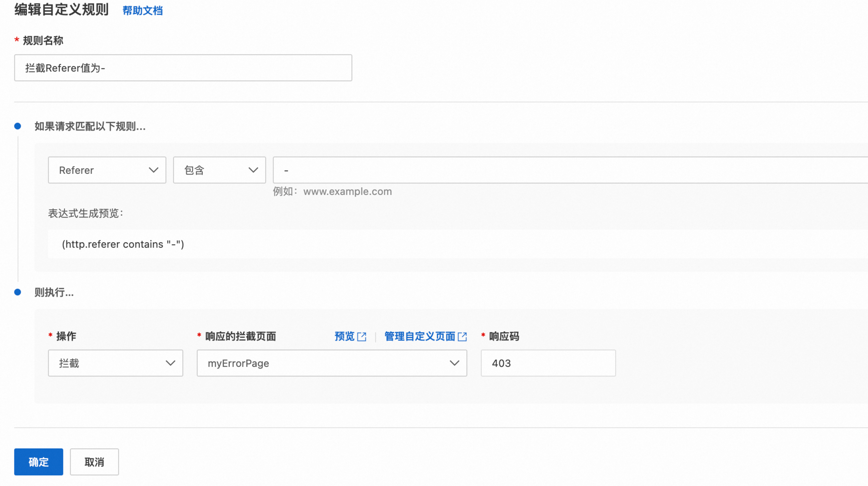This screenshot has height=486, width=868.
Task: Click the 规则名称 field label
Action: (43, 41)
